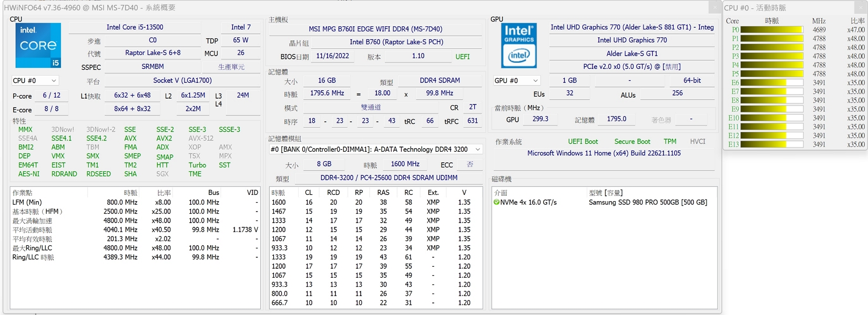Click the memory type DDR4 SDRAM

tap(440, 80)
